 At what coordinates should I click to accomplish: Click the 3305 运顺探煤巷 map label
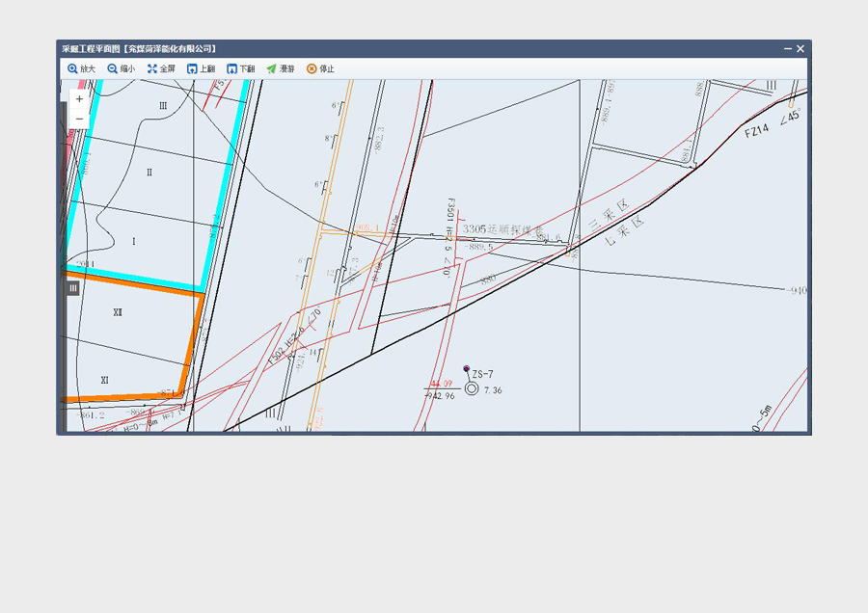(x=500, y=229)
